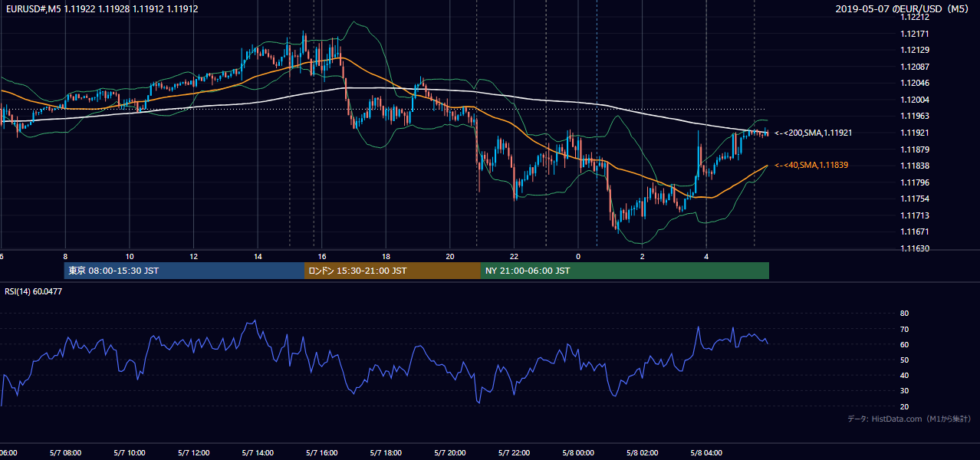Click the 5/7 14:00 date axis label
The width and height of the screenshot is (980, 460).
pyautogui.click(x=258, y=453)
